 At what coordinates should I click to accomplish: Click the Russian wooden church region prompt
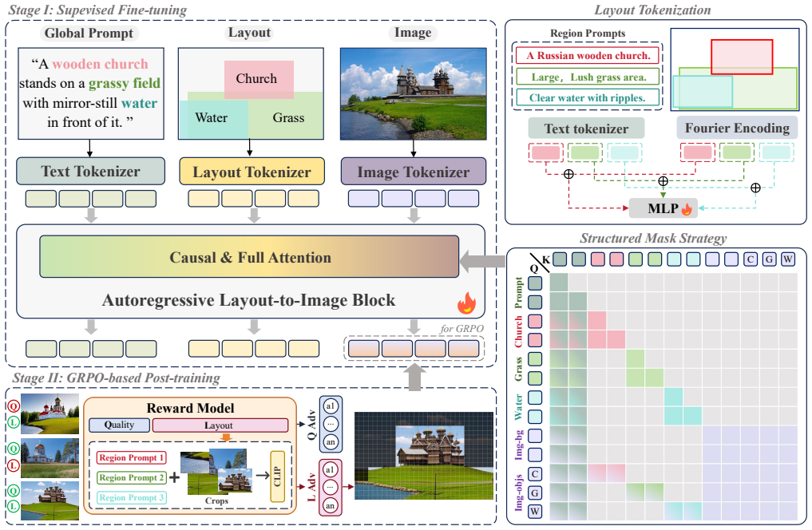588,55
